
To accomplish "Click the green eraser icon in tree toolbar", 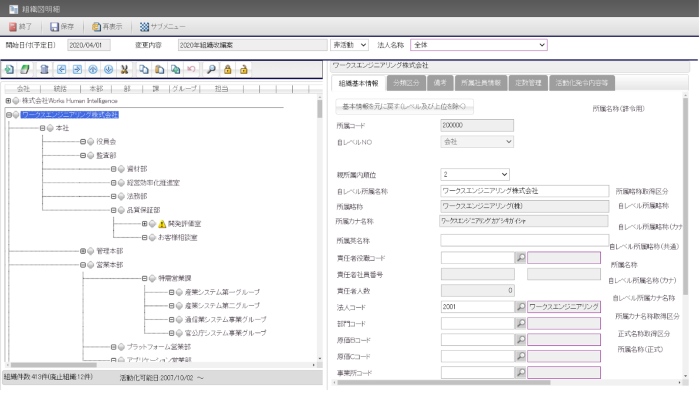I will click(x=25, y=70).
